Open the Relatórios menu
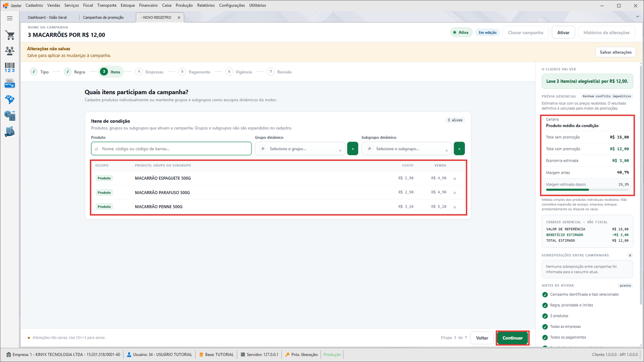 click(x=206, y=5)
